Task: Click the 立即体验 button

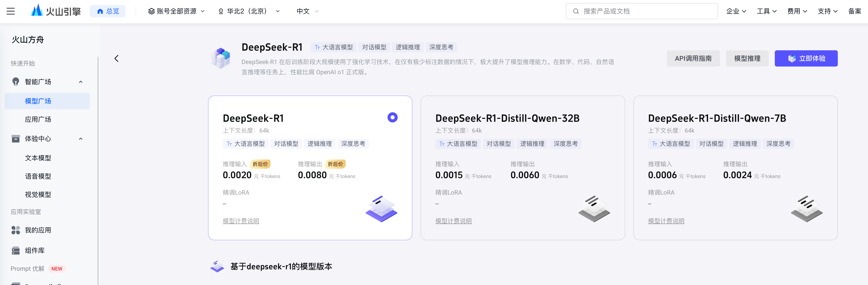Action: point(806,58)
